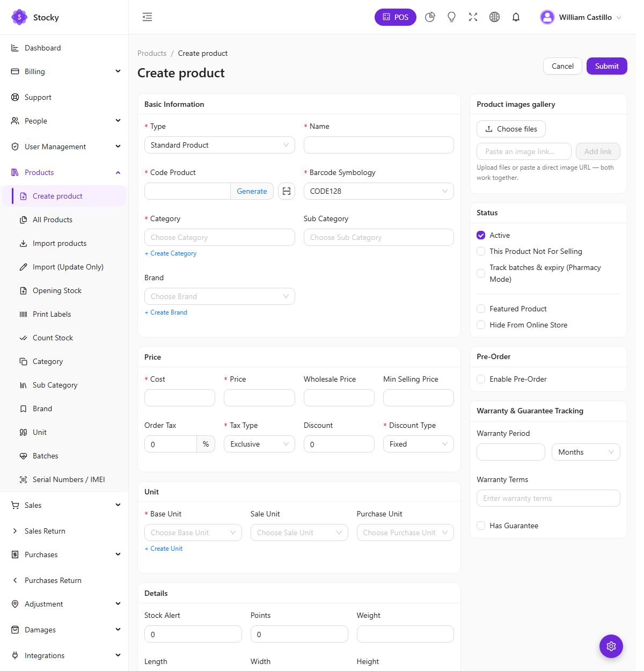This screenshot has height=671, width=644.
Task: Click the Support lifebuoy icon
Action: [x=15, y=97]
